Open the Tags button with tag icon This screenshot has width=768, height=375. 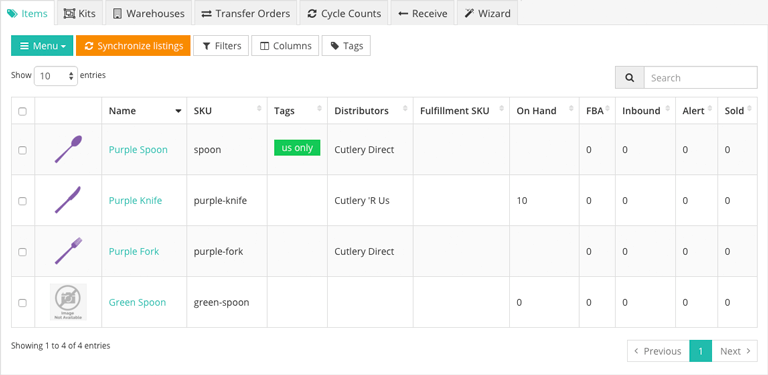346,46
